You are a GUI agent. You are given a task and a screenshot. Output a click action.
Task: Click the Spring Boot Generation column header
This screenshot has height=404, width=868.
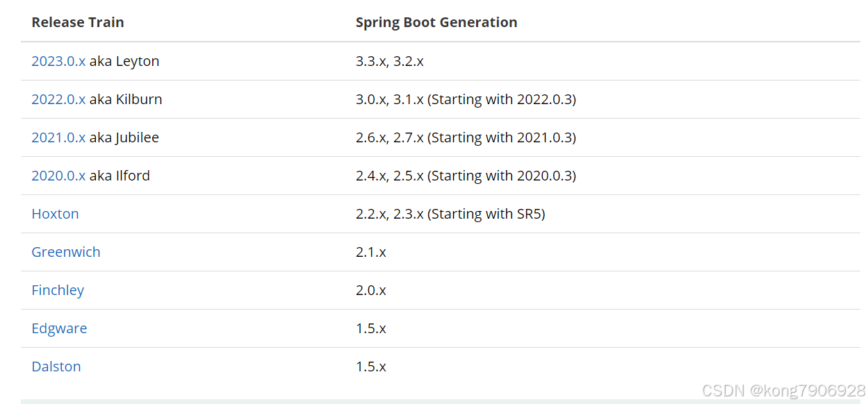[436, 22]
